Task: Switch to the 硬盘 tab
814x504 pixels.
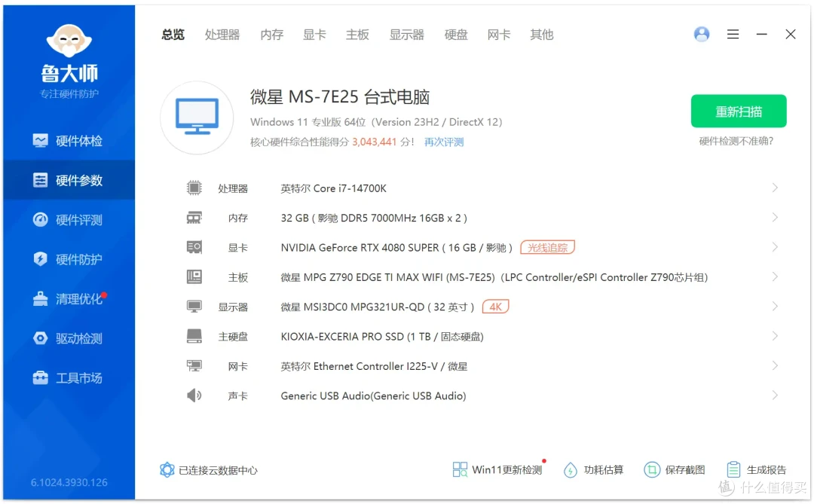Action: (456, 34)
